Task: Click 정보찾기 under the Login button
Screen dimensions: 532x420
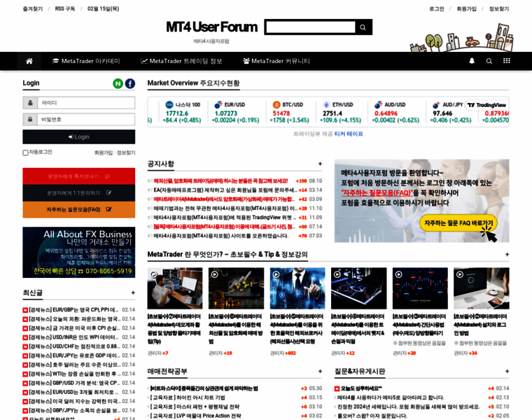Action: coord(126,153)
